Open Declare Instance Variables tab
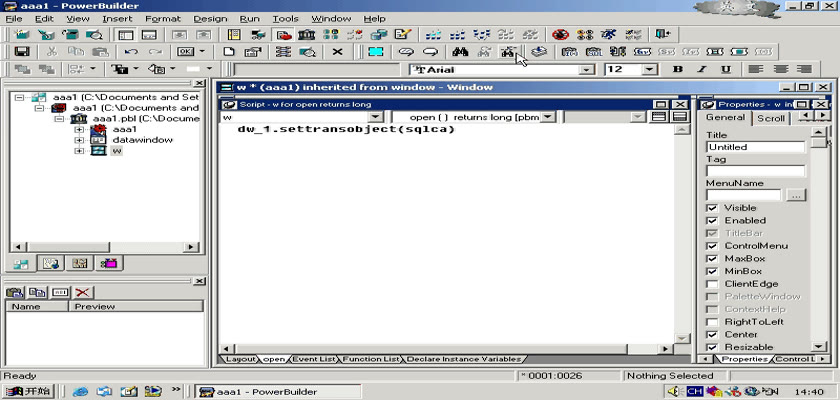The height and width of the screenshot is (400, 840). 463,359
